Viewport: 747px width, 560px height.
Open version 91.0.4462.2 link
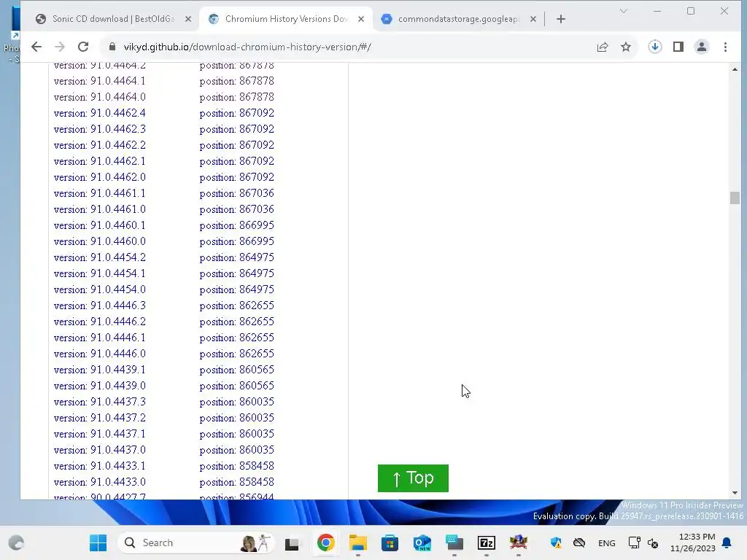(x=99, y=145)
